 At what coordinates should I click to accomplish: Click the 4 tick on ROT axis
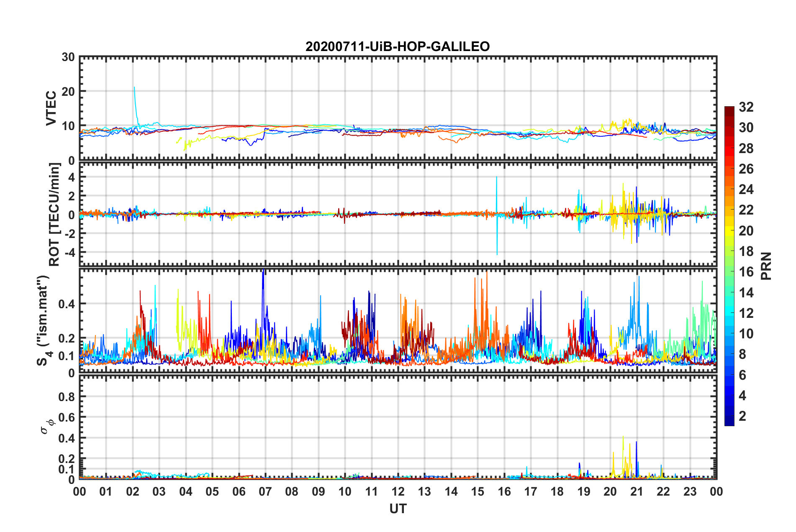coord(72,177)
